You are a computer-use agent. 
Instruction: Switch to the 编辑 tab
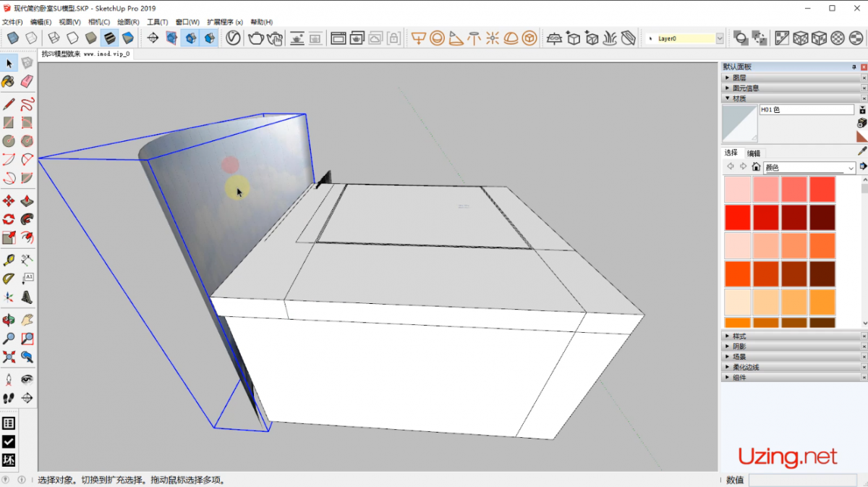point(754,153)
